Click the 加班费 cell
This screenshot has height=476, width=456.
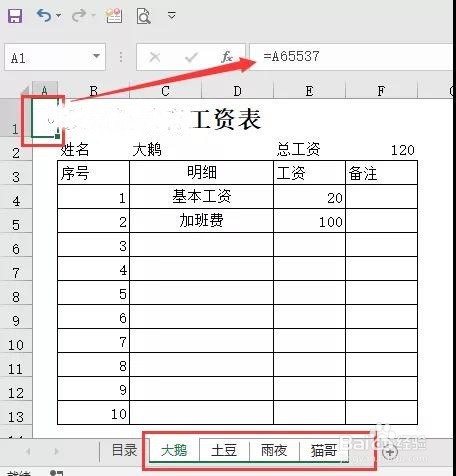[201, 221]
